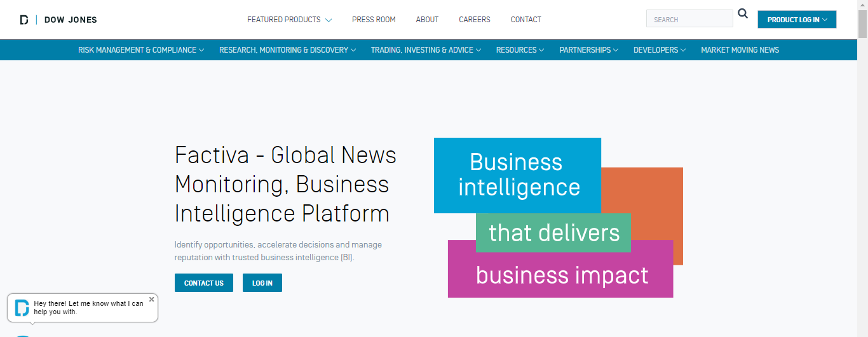Navigate to the About page

point(427,20)
